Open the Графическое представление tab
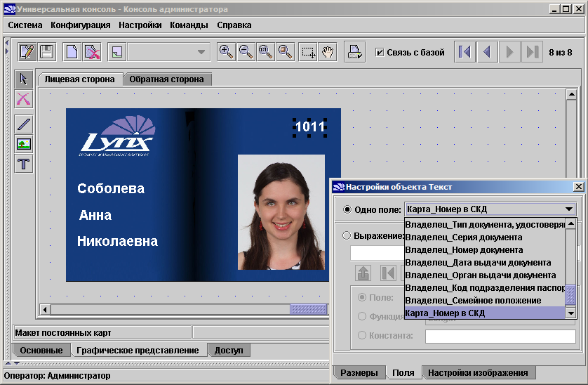The height and width of the screenshot is (385, 588). tap(138, 351)
